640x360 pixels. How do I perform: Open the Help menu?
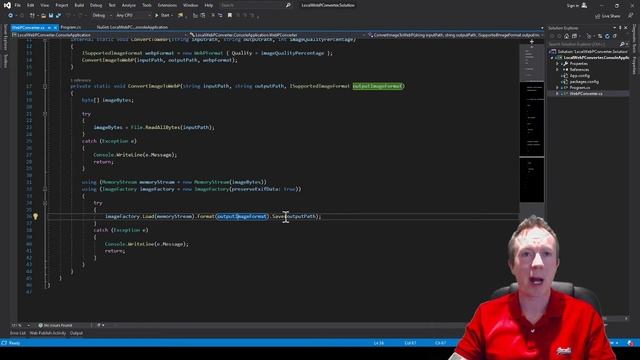point(209,5)
